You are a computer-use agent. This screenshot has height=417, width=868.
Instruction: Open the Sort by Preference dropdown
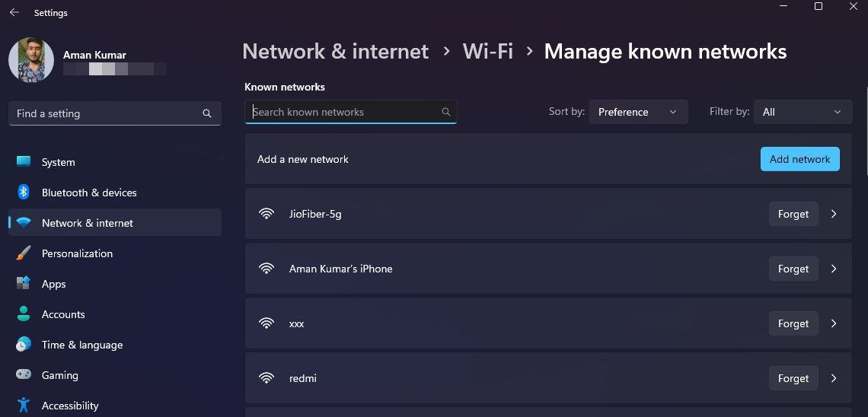(638, 112)
